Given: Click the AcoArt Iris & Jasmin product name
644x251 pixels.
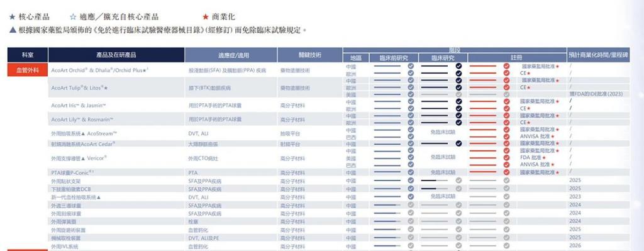Looking at the screenshot, I should 79,106.
